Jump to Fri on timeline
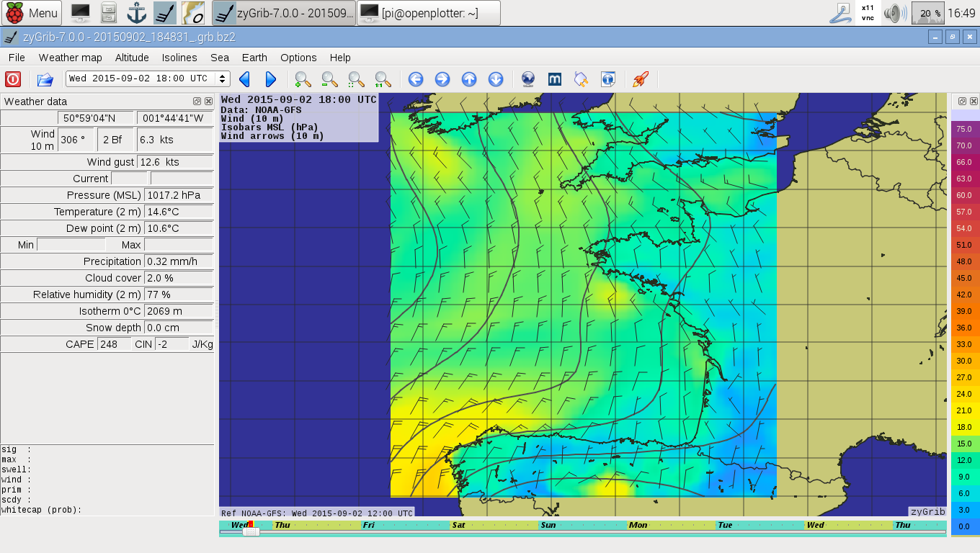Image resolution: width=980 pixels, height=553 pixels. (x=369, y=526)
